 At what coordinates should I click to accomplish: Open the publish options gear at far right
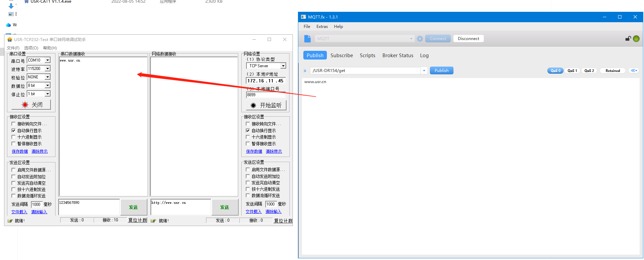click(x=634, y=71)
